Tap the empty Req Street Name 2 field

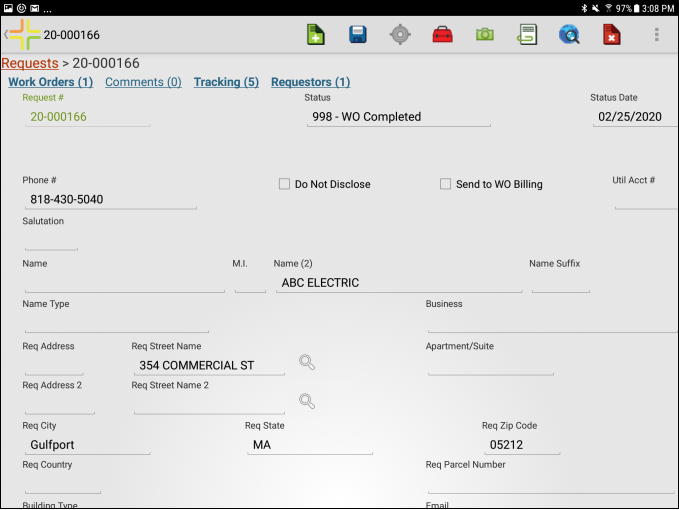coord(209,405)
